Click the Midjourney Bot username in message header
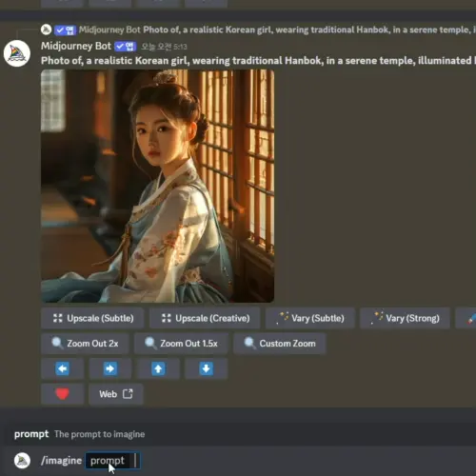This screenshot has height=476, width=476. click(76, 46)
